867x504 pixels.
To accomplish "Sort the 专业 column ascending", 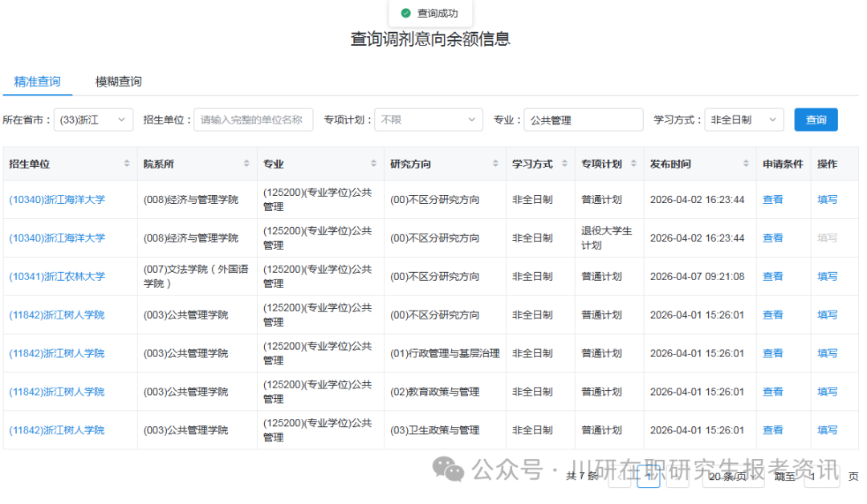I will 375,163.
